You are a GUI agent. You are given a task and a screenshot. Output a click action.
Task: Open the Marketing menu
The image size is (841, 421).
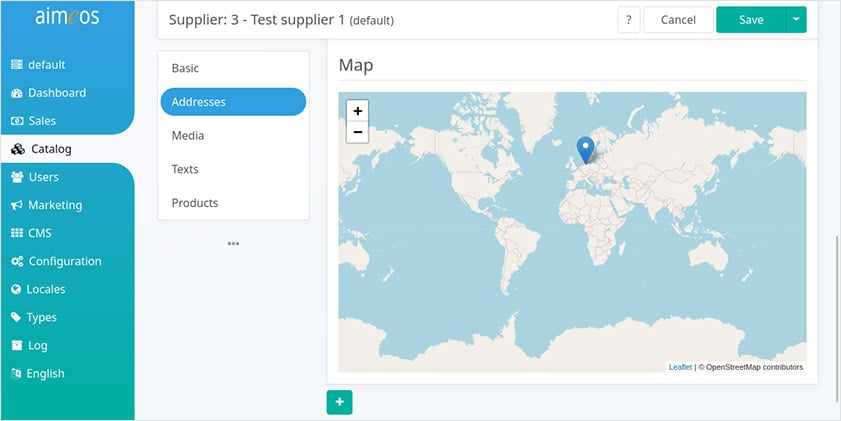click(x=55, y=205)
